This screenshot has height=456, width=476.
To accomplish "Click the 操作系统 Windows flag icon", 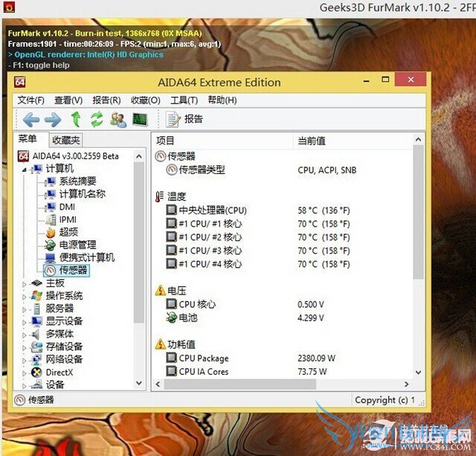I will (36, 296).
